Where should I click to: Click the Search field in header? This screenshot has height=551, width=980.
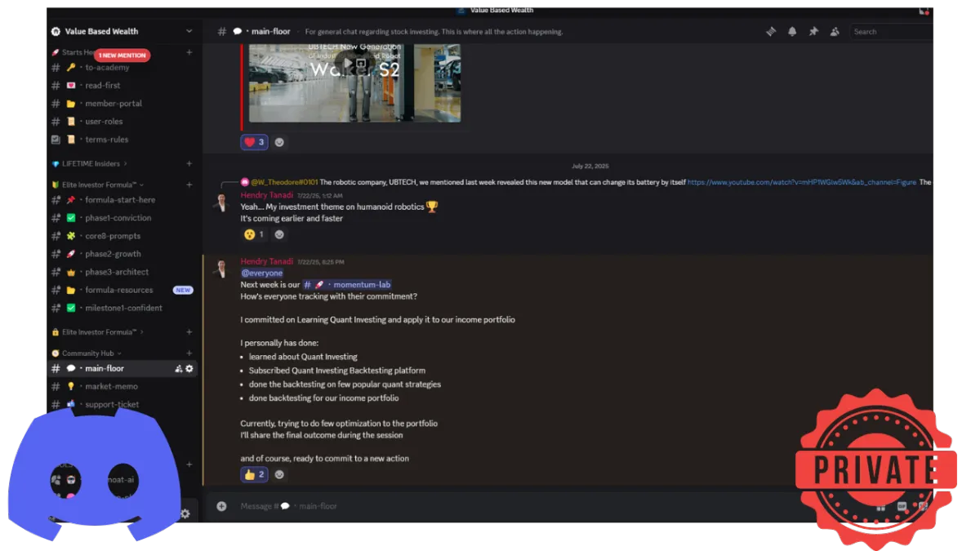(x=891, y=32)
